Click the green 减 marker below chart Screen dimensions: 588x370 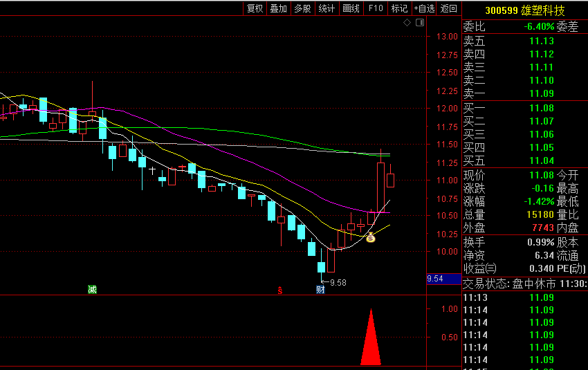(92, 289)
